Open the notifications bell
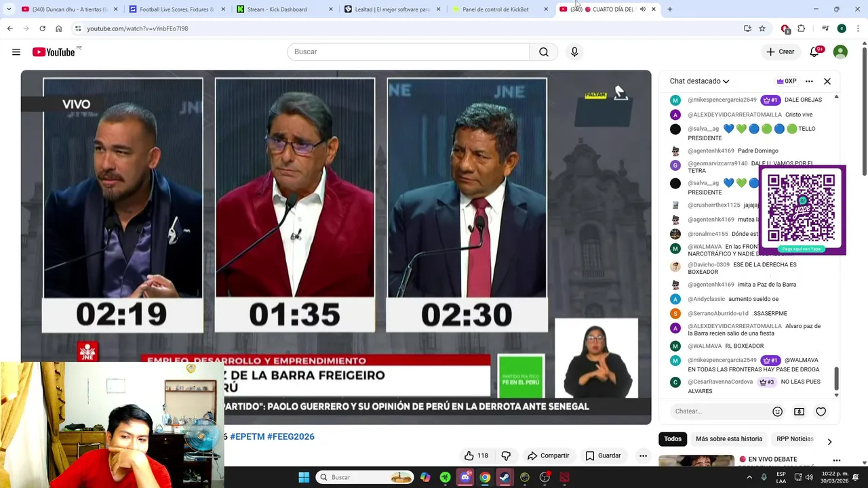Screen dimensions: 868x488 (814, 52)
